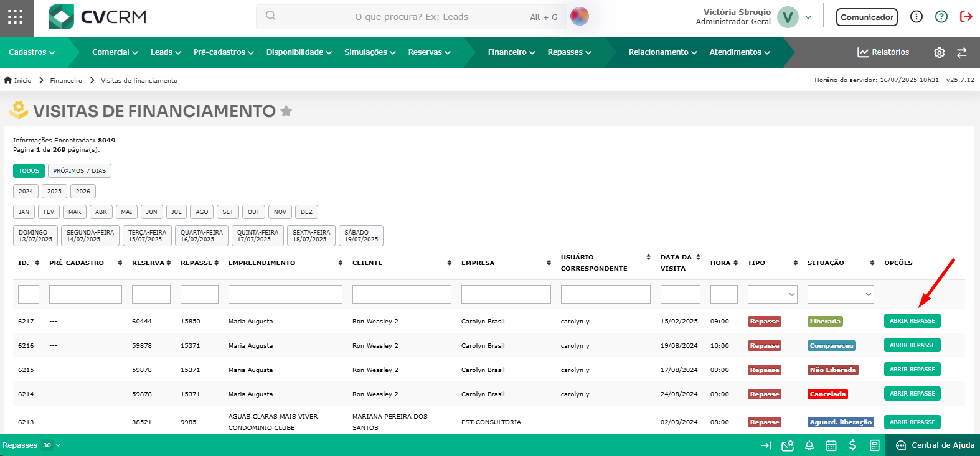This screenshot has height=456, width=980.
Task: Open the calendar icon in bottom bar
Action: pos(831,445)
